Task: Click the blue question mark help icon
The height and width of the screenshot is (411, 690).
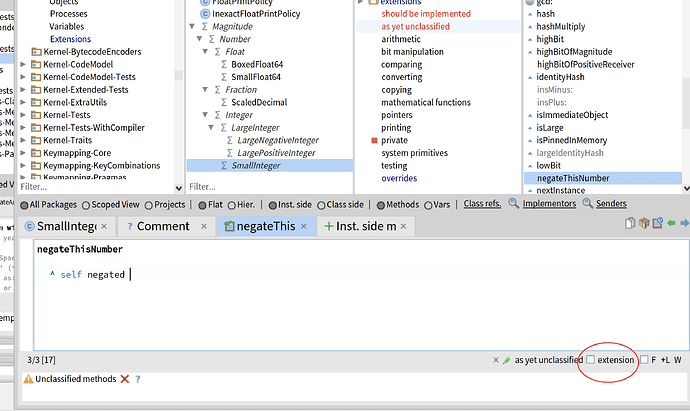Action: 138,379
